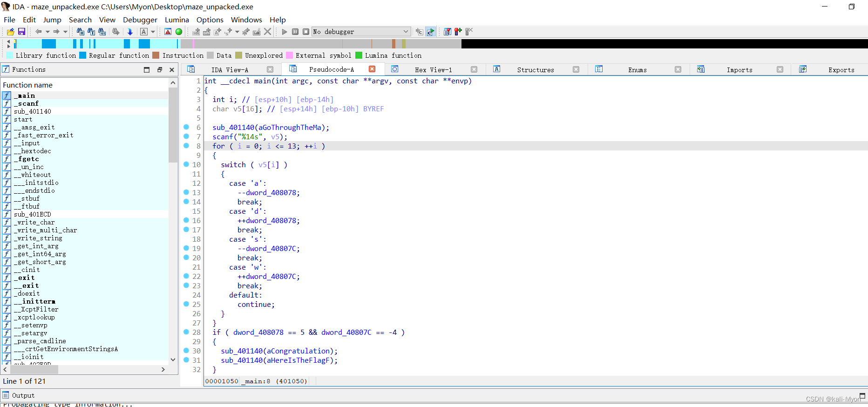Image resolution: width=868 pixels, height=407 pixels.
Task: Click the binoculars binary search icon
Action: 102,32
